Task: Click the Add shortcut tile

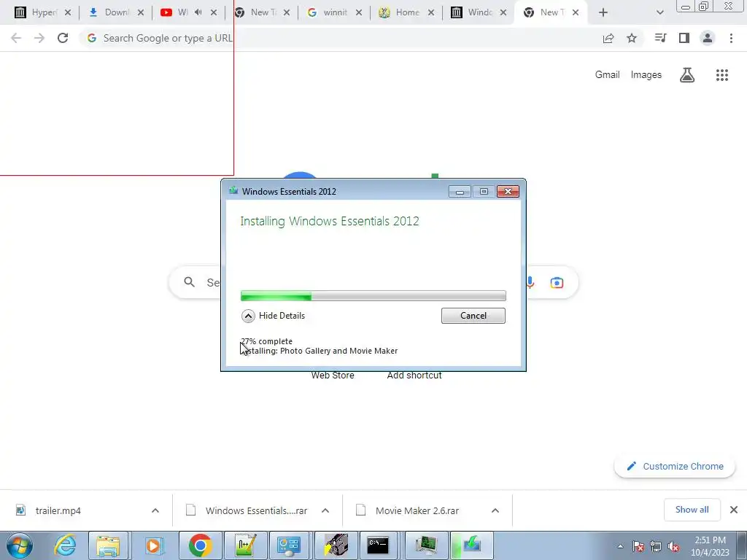Action: click(x=414, y=376)
